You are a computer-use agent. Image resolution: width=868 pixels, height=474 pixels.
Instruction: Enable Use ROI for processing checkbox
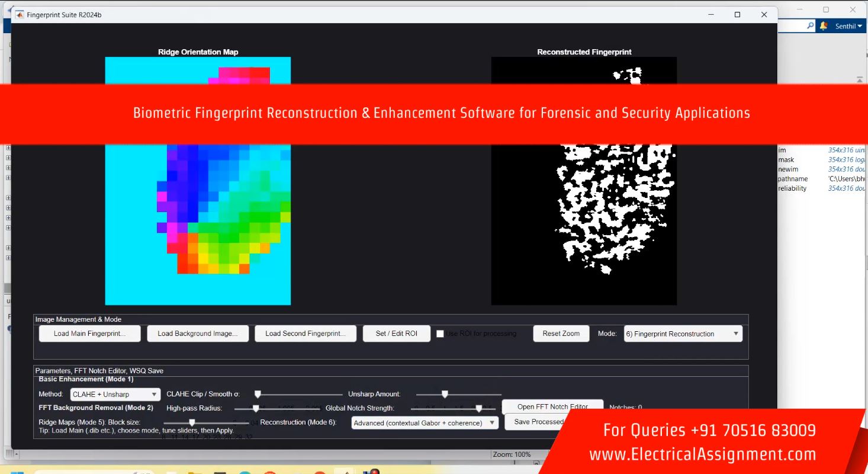[x=440, y=334]
